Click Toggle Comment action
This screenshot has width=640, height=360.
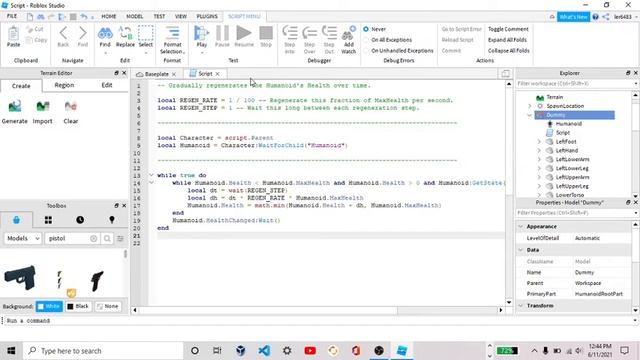(508, 29)
